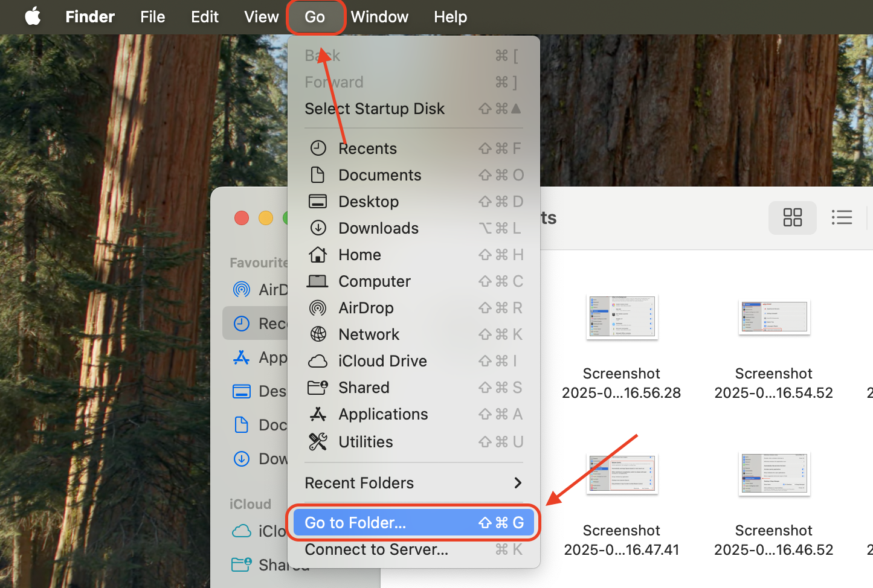Select Computer in the Go menu
873x588 pixels.
(375, 281)
